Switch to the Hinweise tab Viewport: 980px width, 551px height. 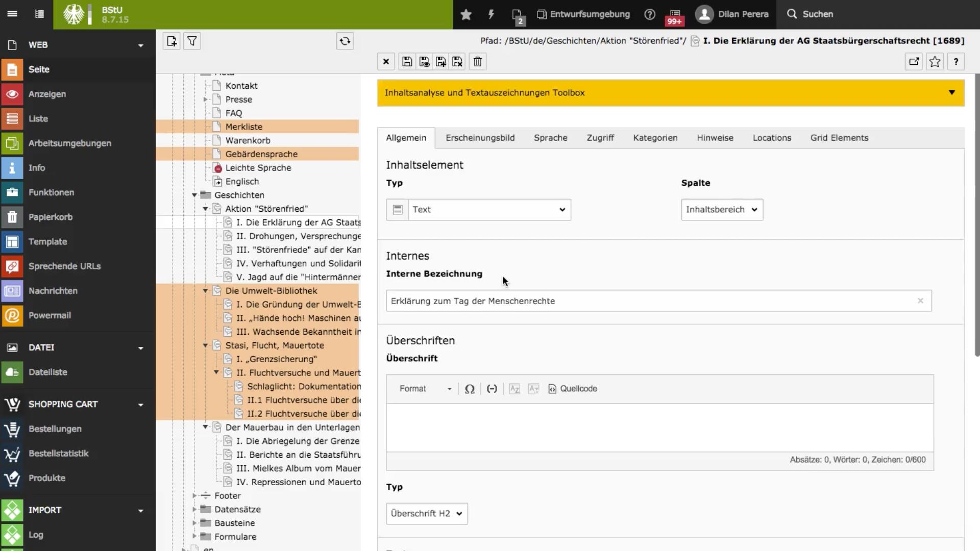point(715,138)
